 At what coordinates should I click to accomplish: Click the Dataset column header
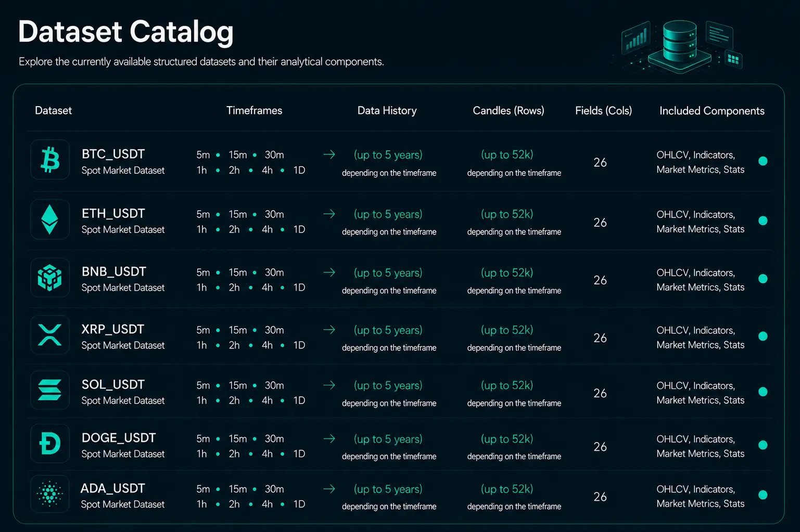coord(53,110)
